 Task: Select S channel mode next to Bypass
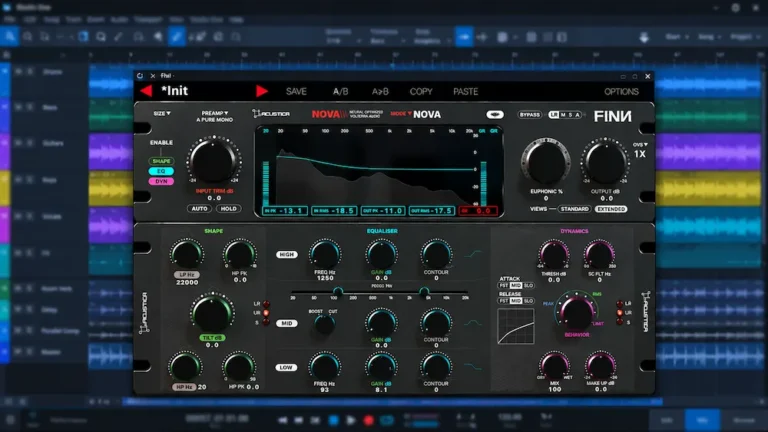point(571,115)
